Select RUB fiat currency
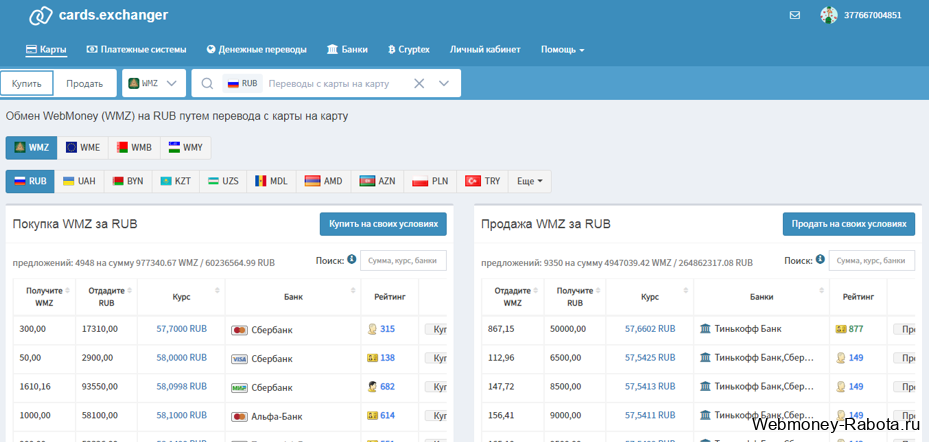Image resolution: width=929 pixels, height=442 pixels. click(x=30, y=181)
